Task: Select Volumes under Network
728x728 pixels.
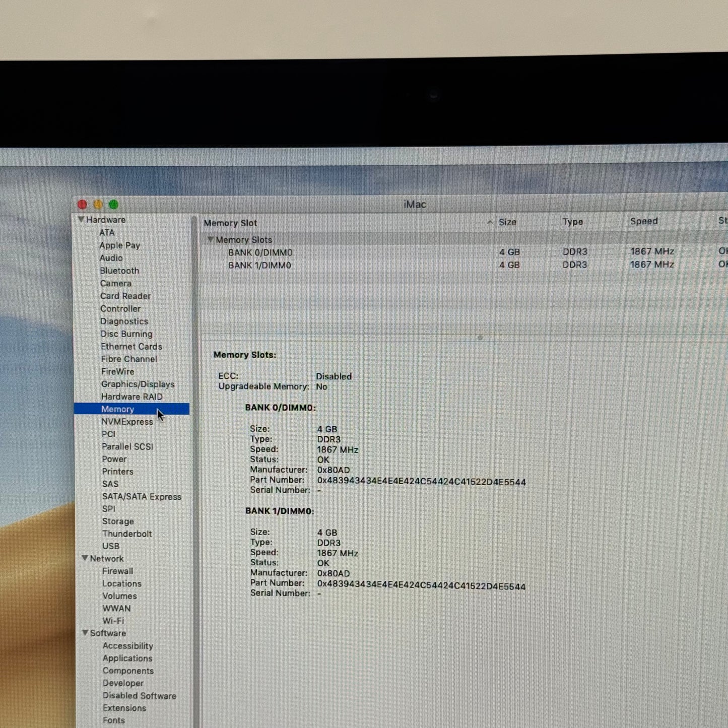Action: tap(119, 595)
